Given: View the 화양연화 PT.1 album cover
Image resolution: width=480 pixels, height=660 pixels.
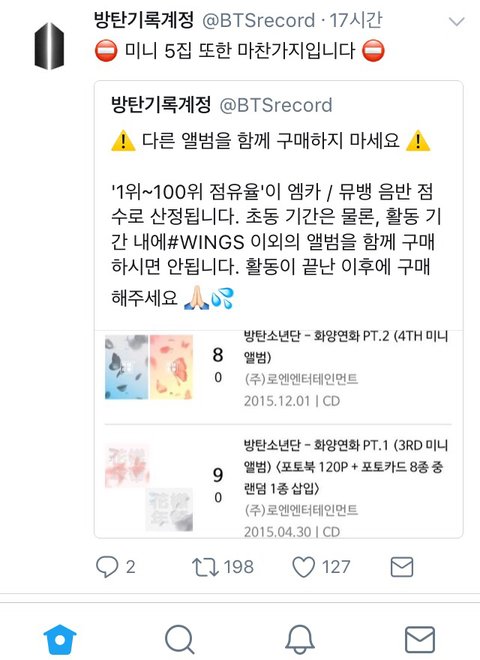Looking at the screenshot, I should pyautogui.click(x=149, y=487).
